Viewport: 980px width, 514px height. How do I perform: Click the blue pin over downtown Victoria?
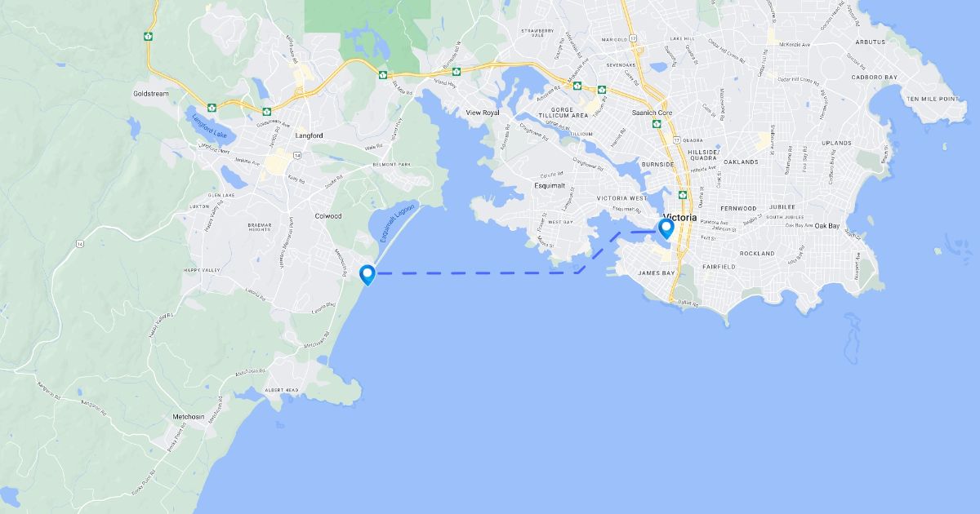pyautogui.click(x=666, y=228)
